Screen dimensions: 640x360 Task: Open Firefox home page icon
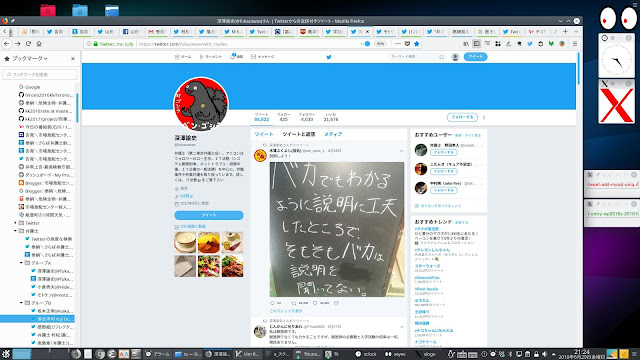(39, 44)
